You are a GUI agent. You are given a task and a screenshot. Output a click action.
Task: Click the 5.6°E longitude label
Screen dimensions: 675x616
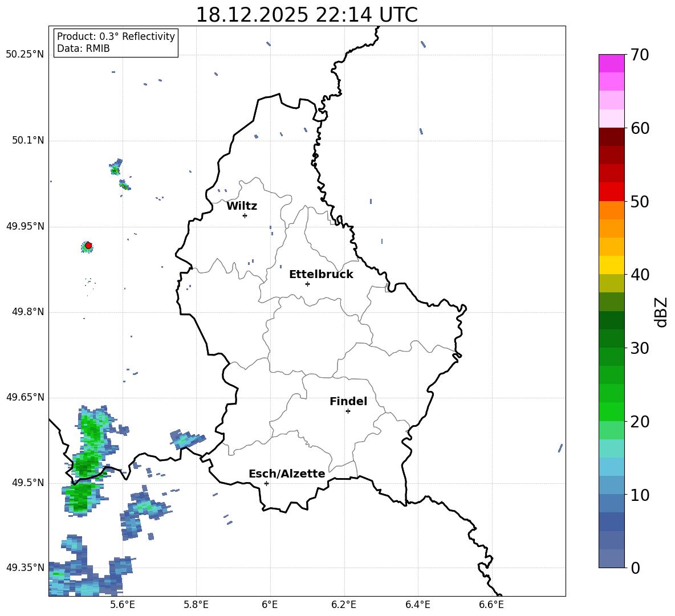tap(123, 605)
